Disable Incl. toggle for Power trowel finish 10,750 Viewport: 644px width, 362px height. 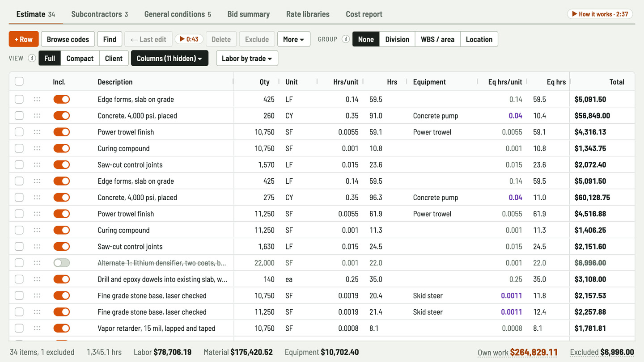pos(62,132)
